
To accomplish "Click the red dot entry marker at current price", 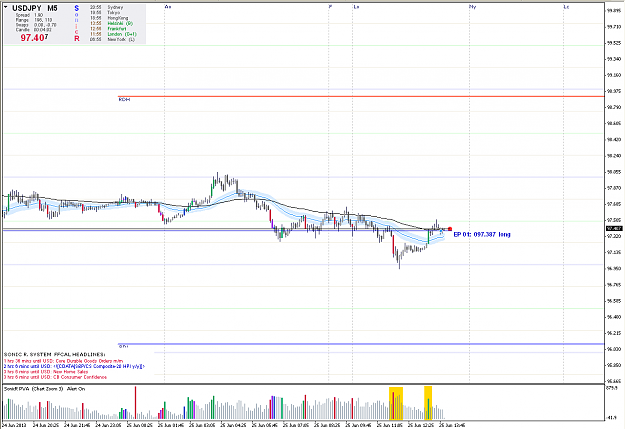I will click(x=450, y=229).
